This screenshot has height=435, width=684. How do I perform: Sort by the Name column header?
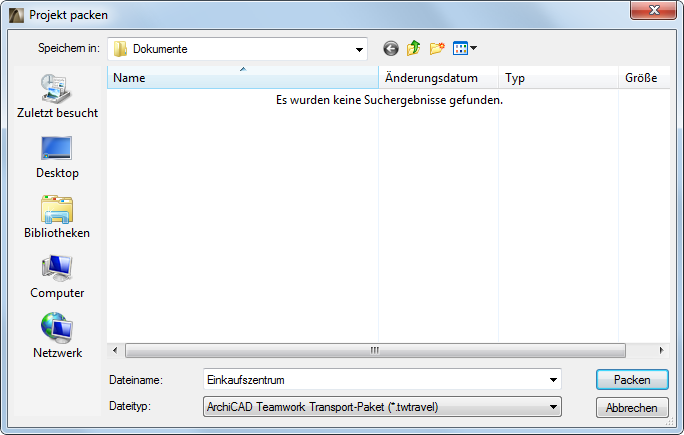(243, 78)
